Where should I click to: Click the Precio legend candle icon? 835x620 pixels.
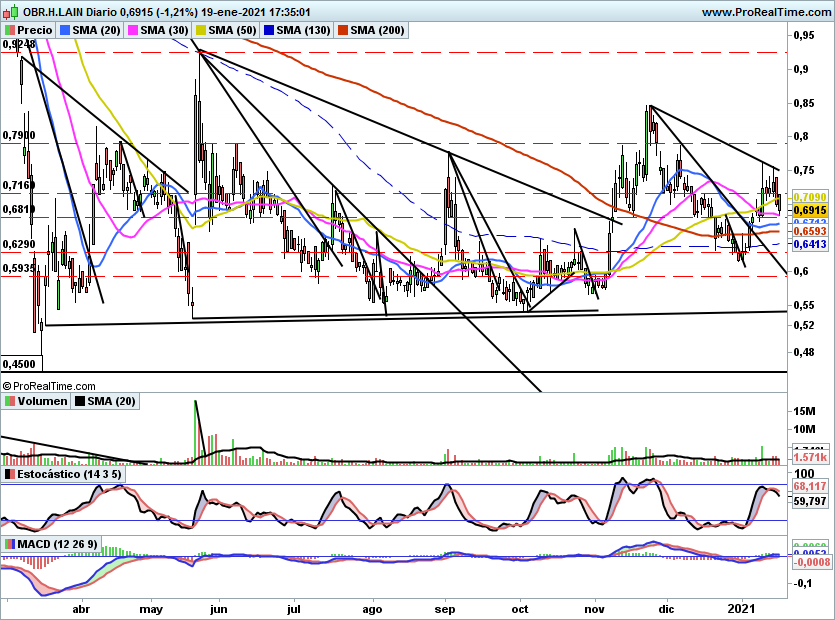click(10, 30)
